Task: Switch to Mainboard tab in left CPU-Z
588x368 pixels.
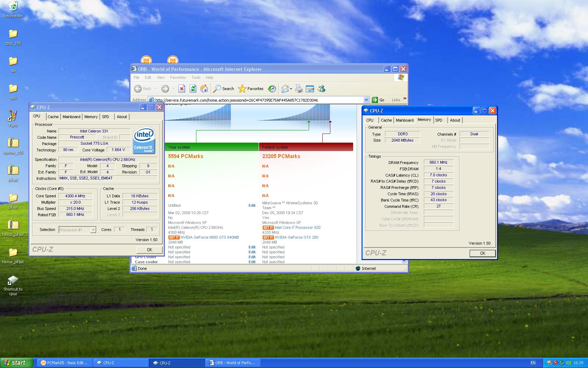Action: click(71, 117)
